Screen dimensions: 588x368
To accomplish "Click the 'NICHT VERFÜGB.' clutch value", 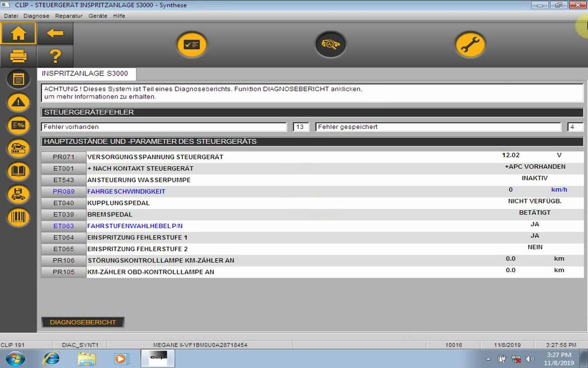I will click(x=535, y=201).
